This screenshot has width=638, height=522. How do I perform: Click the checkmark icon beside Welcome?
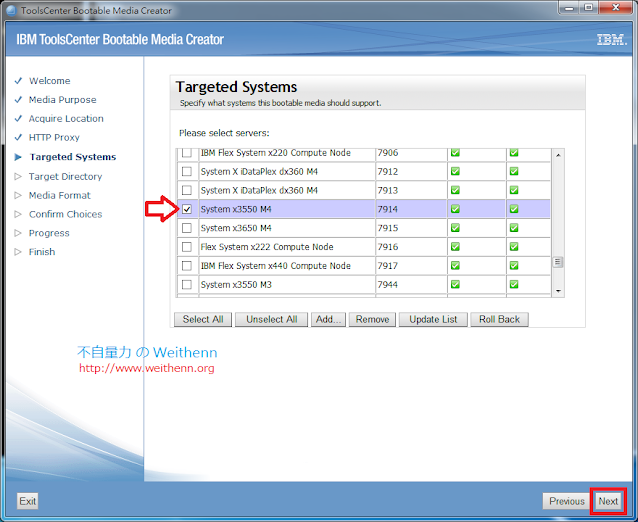[18, 81]
